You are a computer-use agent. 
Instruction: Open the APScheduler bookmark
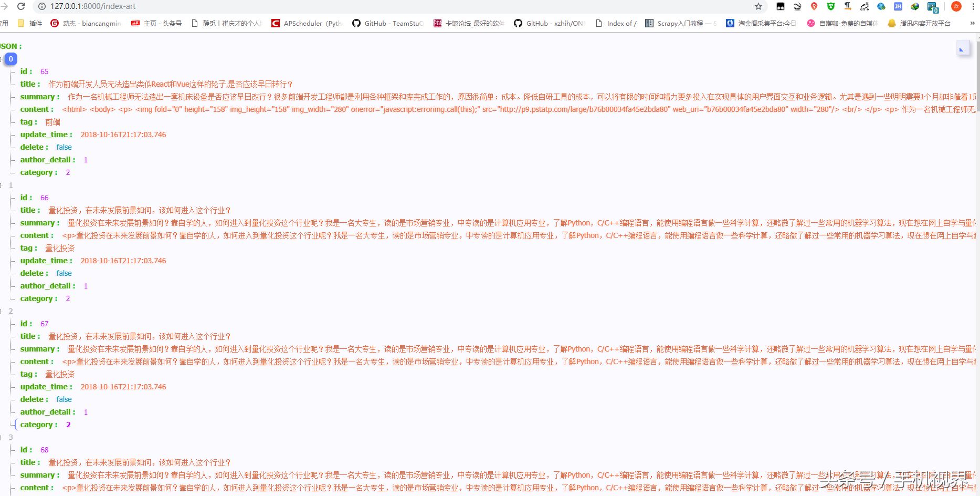[307, 23]
